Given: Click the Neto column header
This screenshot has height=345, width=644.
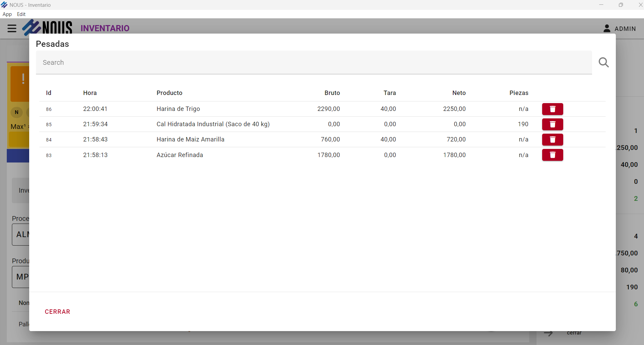Looking at the screenshot, I should [x=459, y=93].
